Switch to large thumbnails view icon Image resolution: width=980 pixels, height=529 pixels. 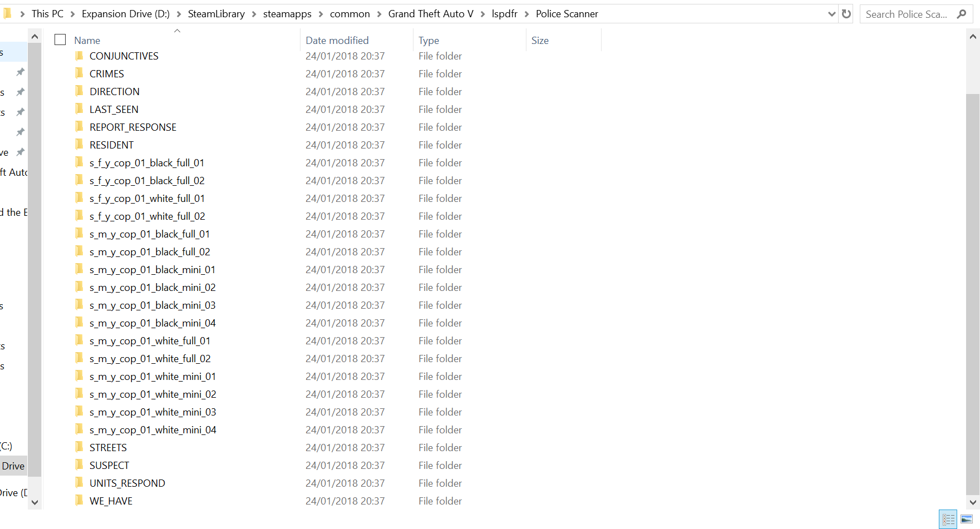coord(967,519)
